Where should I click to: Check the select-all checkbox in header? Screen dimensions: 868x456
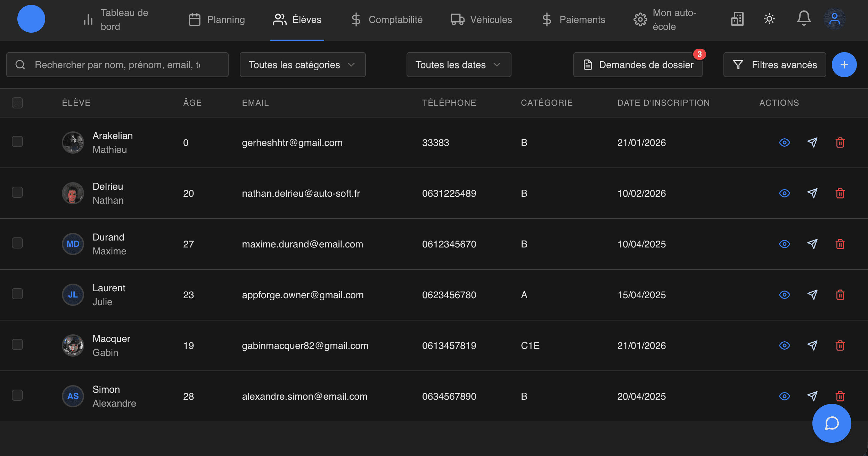(17, 103)
